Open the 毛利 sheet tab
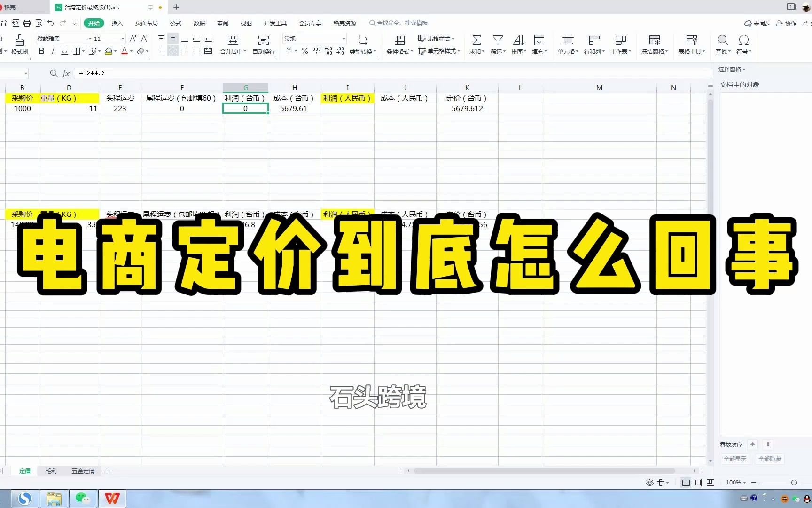The height and width of the screenshot is (508, 812). (51, 471)
